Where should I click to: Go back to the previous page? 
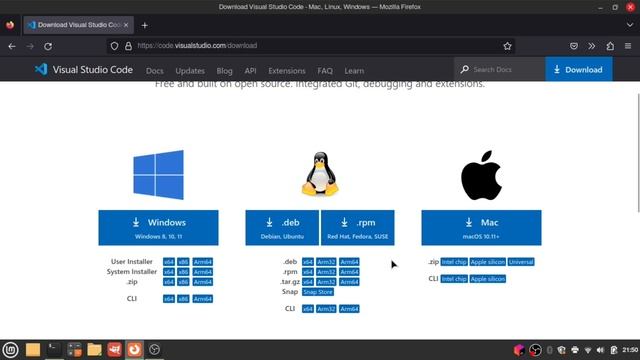click(12, 46)
